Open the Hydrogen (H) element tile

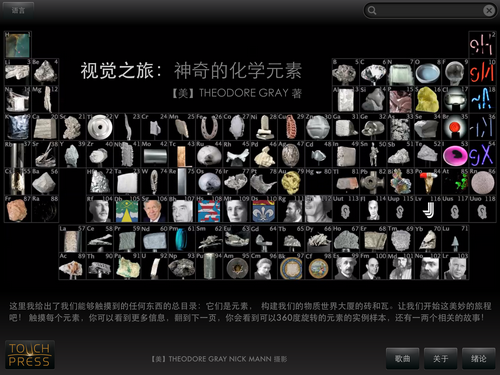[x=18, y=45]
